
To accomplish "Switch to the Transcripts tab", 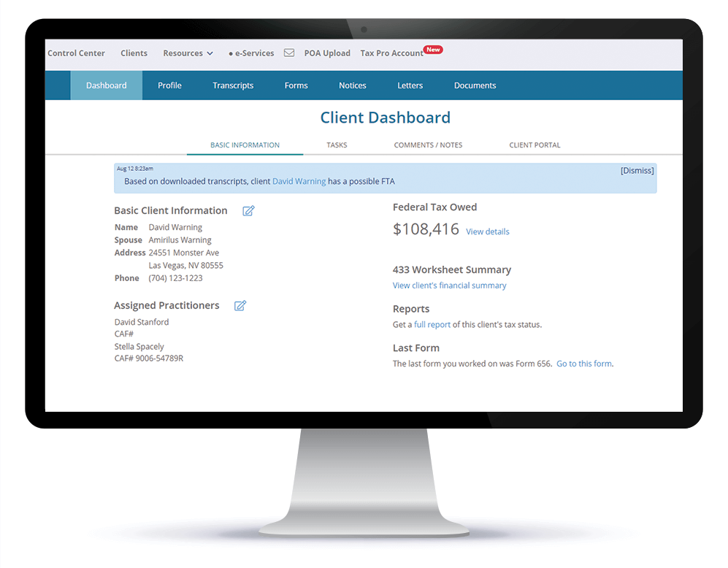I will pyautogui.click(x=233, y=85).
